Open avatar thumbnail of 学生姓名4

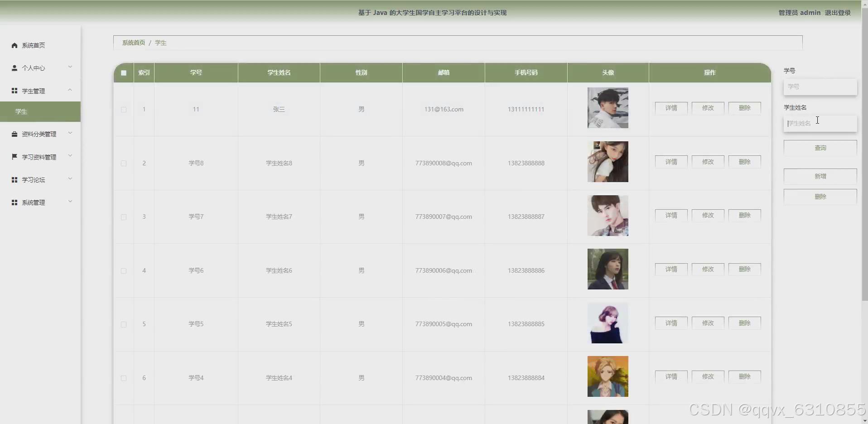point(608,376)
